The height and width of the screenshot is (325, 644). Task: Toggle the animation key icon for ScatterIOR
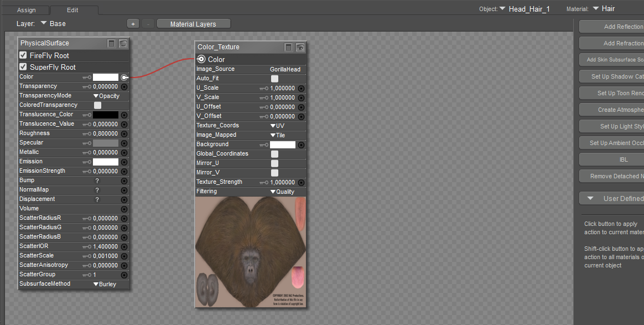pos(87,247)
